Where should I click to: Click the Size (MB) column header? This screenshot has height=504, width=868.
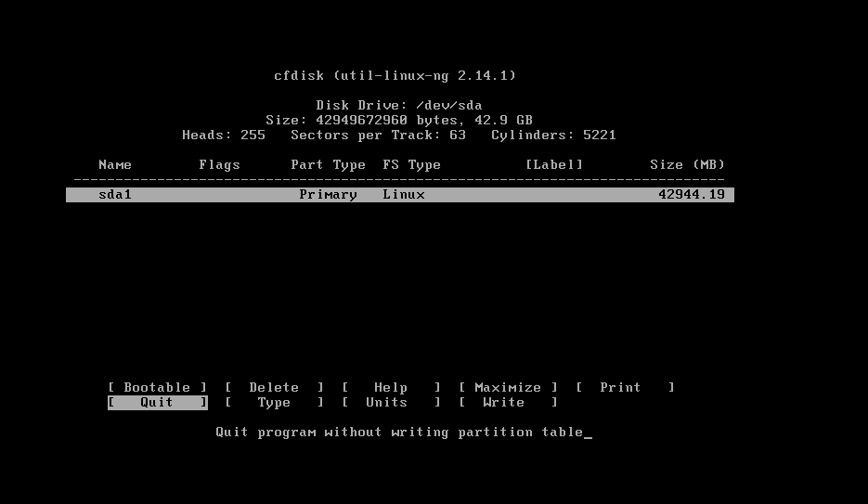687,165
